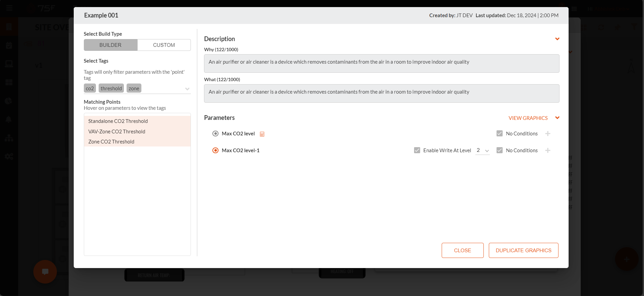Open calculator icon next to Max CO2 level
The width and height of the screenshot is (644, 296).
coord(262,134)
